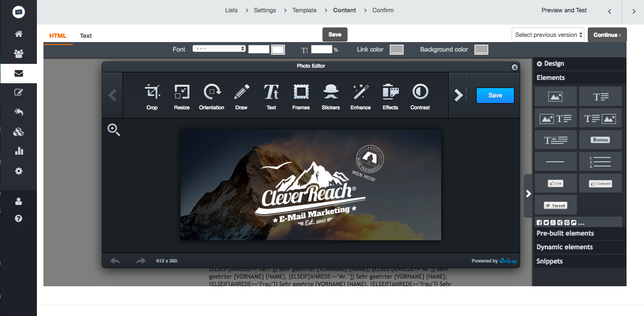644x316 pixels.
Task: Expand Pre-built elements
Action: 580,233
